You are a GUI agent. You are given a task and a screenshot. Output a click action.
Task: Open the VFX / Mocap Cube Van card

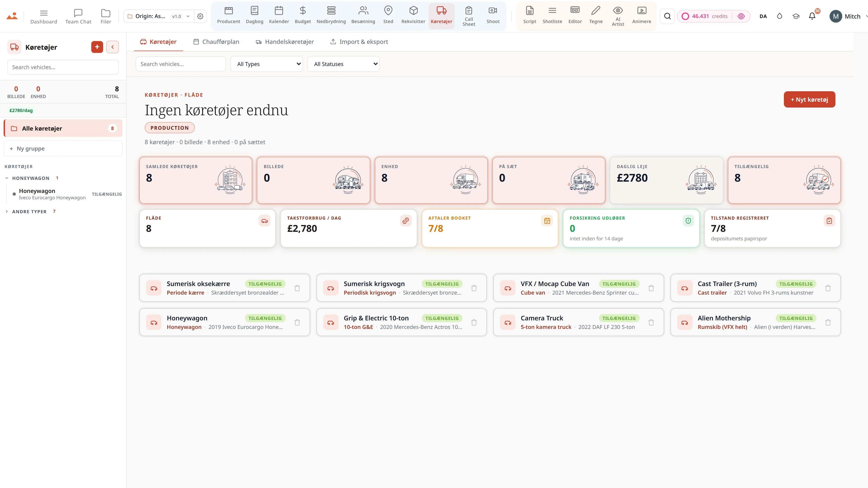pos(578,288)
